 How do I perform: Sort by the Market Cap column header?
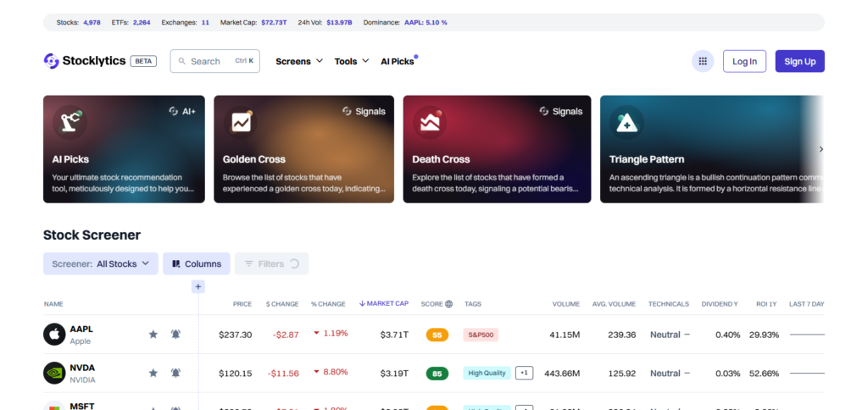384,303
